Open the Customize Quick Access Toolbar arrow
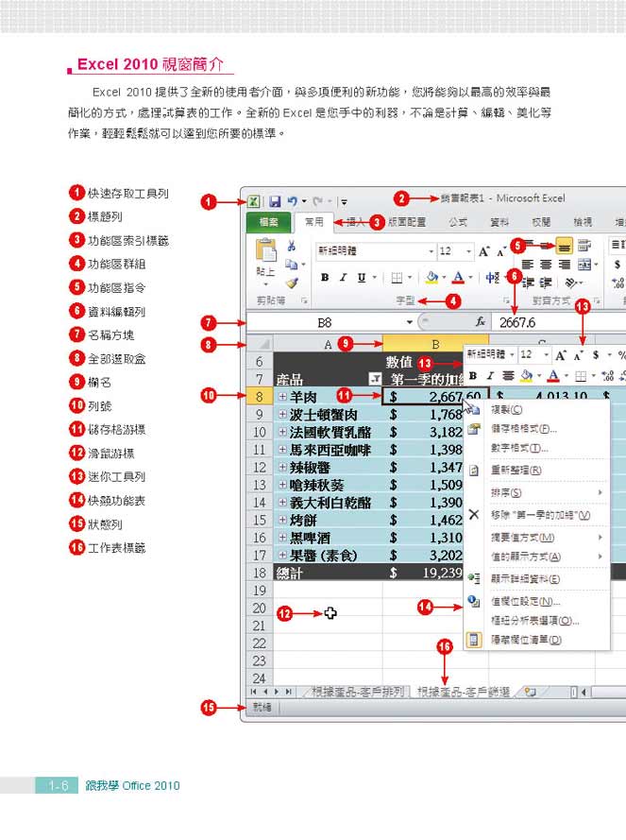The width and height of the screenshot is (626, 840). tap(345, 202)
